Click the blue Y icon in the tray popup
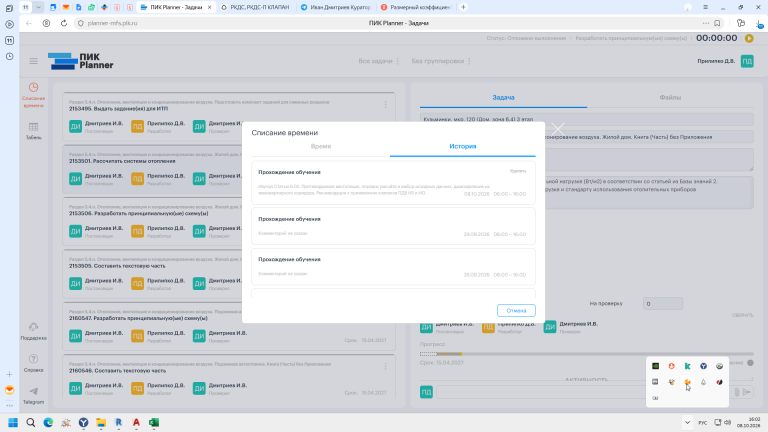768x432 pixels. click(x=703, y=366)
